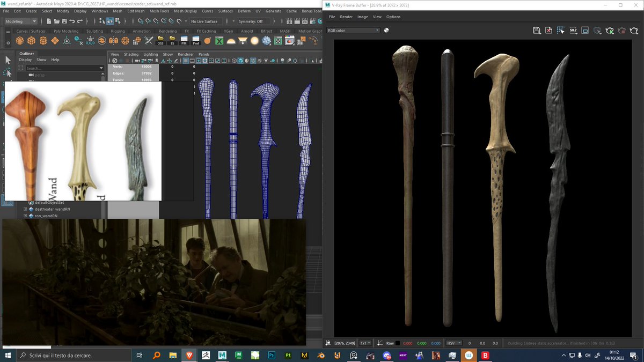Click the mono/color circle icon beside RGB color
Image resolution: width=644 pixels, height=362 pixels.
[386, 31]
